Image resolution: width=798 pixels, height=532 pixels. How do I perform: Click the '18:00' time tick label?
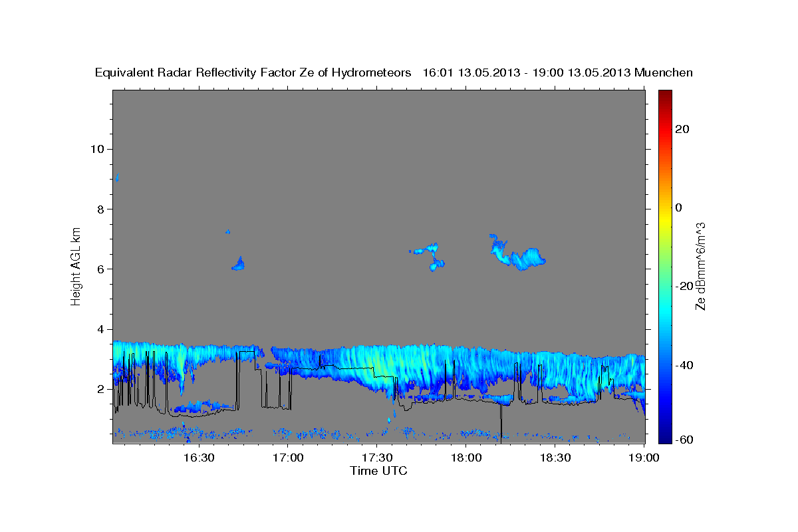coord(466,458)
